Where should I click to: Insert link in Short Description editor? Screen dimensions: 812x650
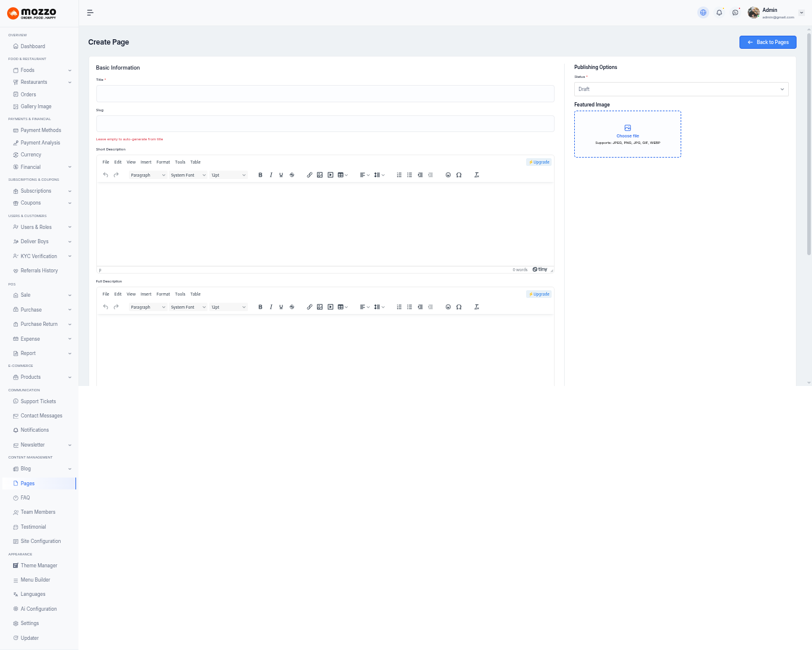(x=309, y=175)
